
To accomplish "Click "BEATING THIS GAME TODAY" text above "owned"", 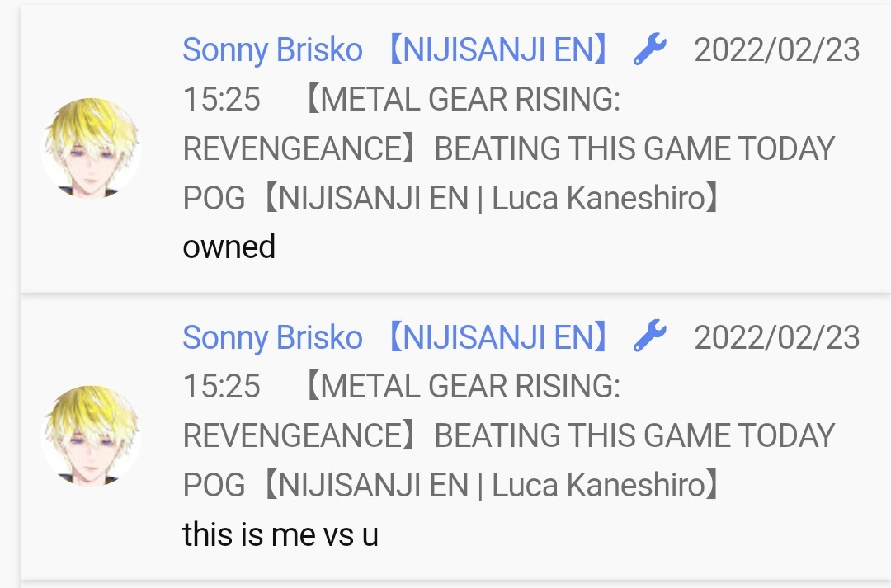I will 634,148.
